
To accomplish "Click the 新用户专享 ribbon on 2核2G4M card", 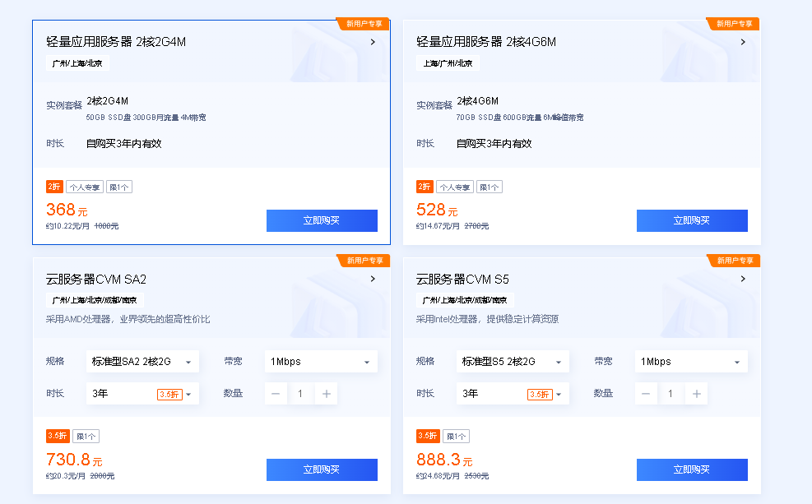I will [364, 24].
